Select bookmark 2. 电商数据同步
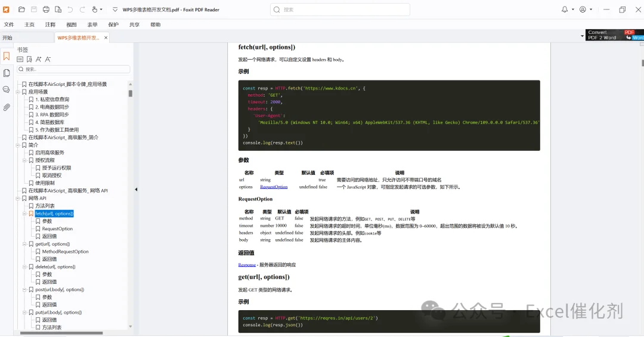 (x=52, y=107)
